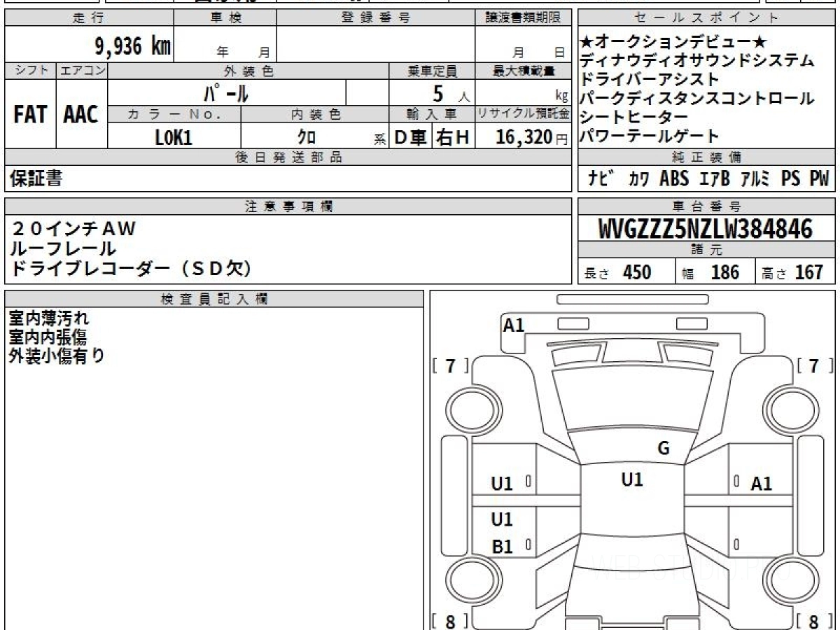840x630 pixels.
Task: Click the U1 mark directly above B1
Action: coord(502,519)
